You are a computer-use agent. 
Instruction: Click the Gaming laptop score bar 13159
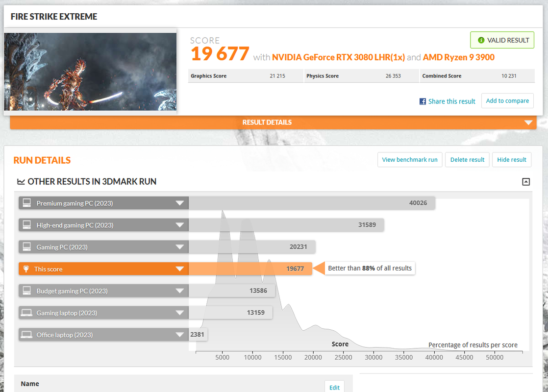[231, 313]
